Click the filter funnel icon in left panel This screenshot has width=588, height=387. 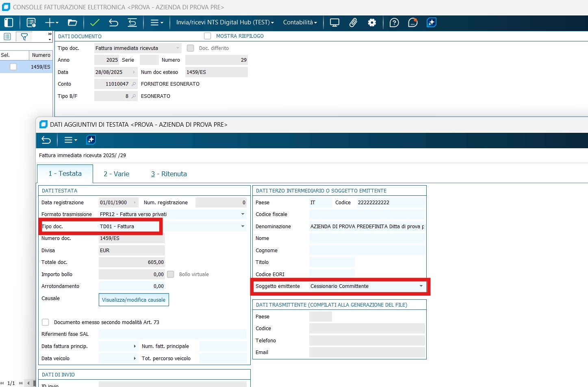[x=24, y=37]
